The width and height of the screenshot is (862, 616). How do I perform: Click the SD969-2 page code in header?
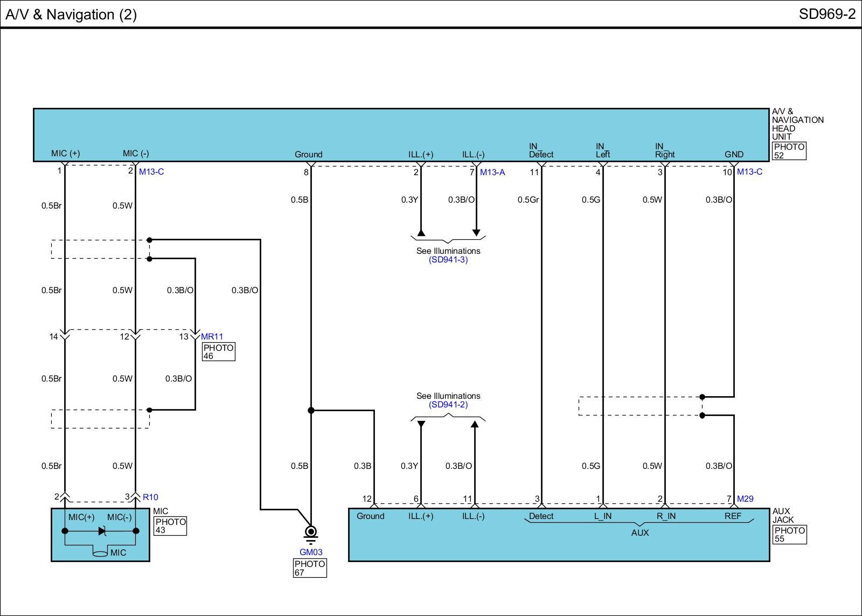click(826, 14)
